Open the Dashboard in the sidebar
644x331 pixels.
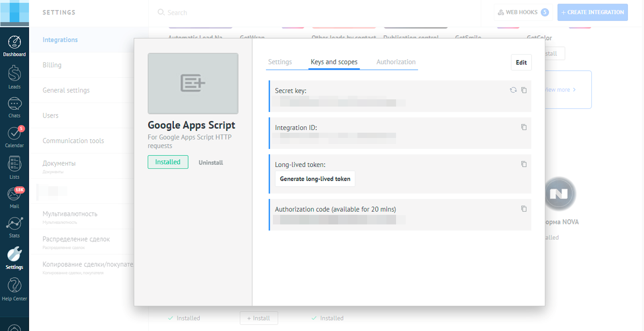coord(14,46)
